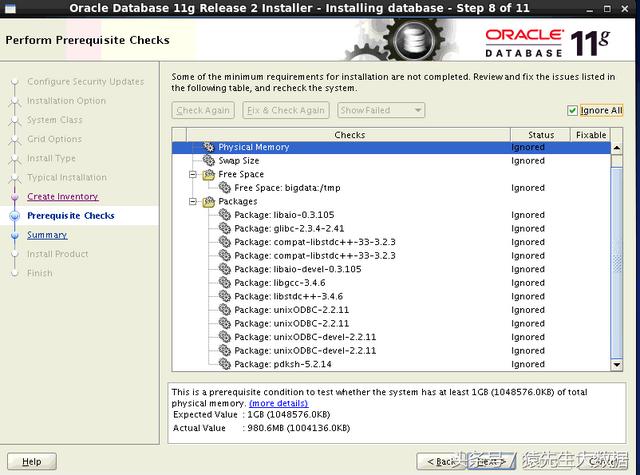Click the Physical Memory gear icon
The image size is (640, 475).
click(209, 147)
